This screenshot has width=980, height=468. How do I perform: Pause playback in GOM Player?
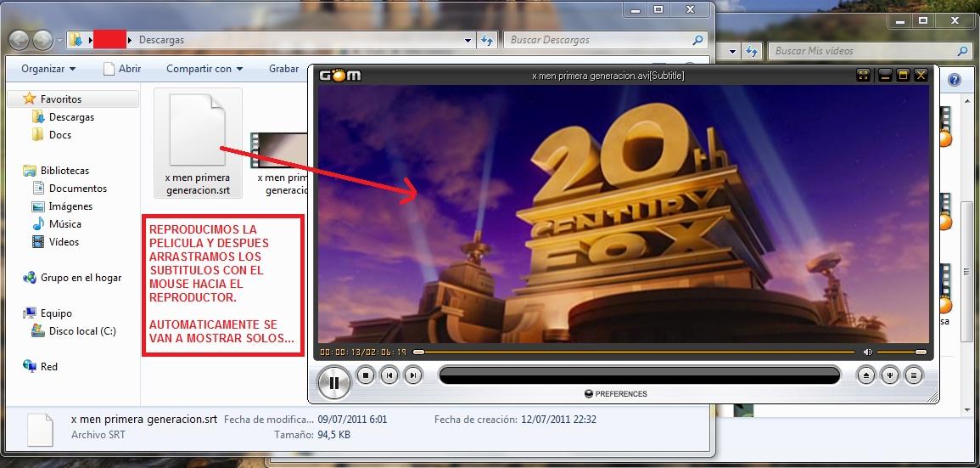click(334, 382)
